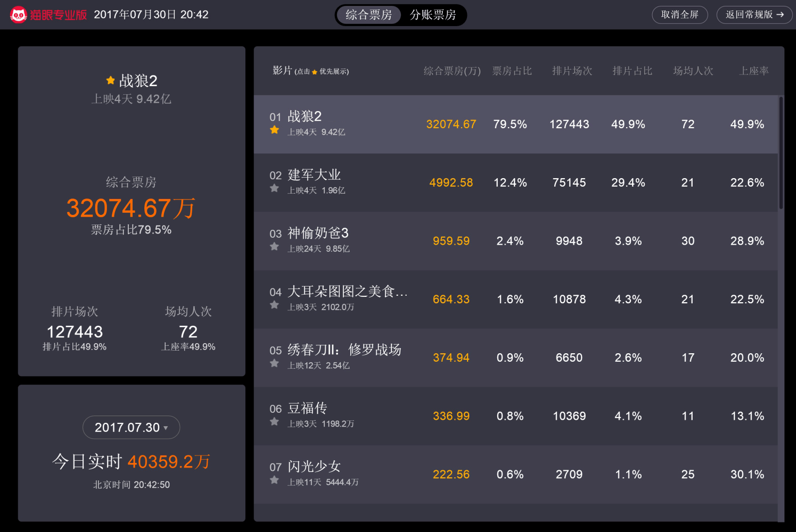Click the 猫眼专业版 brand title
Screen dimensions: 796x532
(58, 15)
